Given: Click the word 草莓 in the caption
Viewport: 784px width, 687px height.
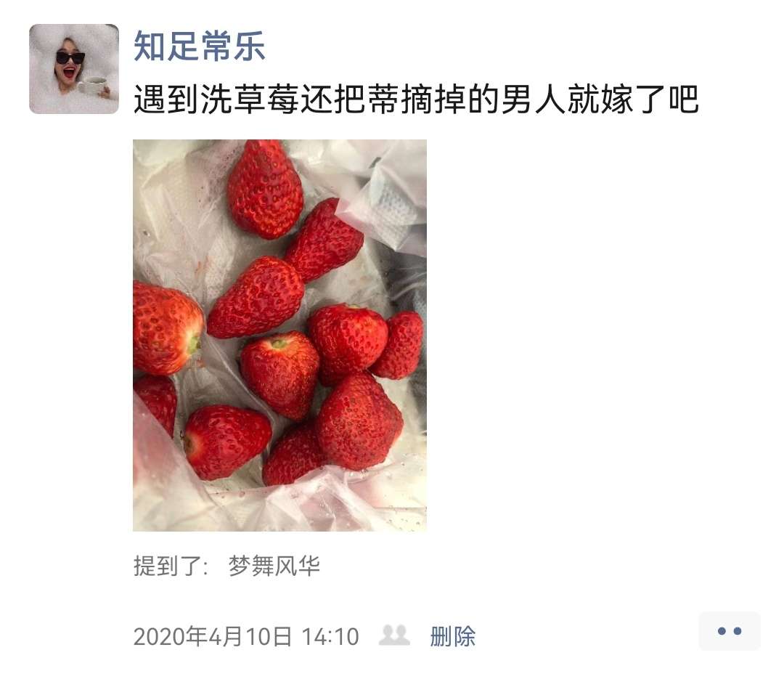Looking at the screenshot, I should (x=266, y=99).
